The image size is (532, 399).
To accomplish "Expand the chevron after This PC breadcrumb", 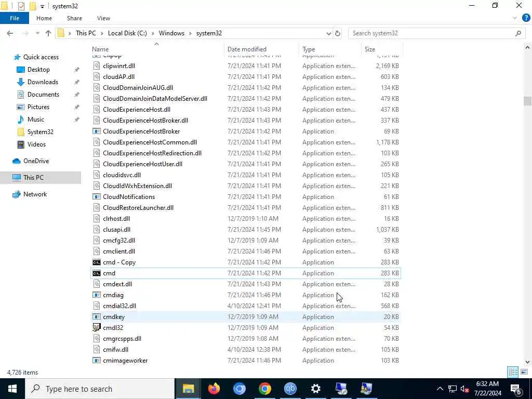I will [102, 33].
